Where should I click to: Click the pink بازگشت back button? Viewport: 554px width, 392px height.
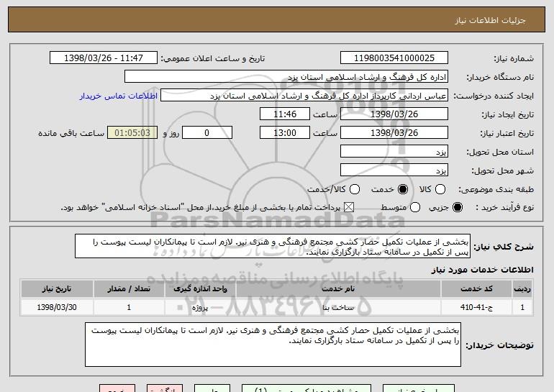pyautogui.click(x=165, y=388)
